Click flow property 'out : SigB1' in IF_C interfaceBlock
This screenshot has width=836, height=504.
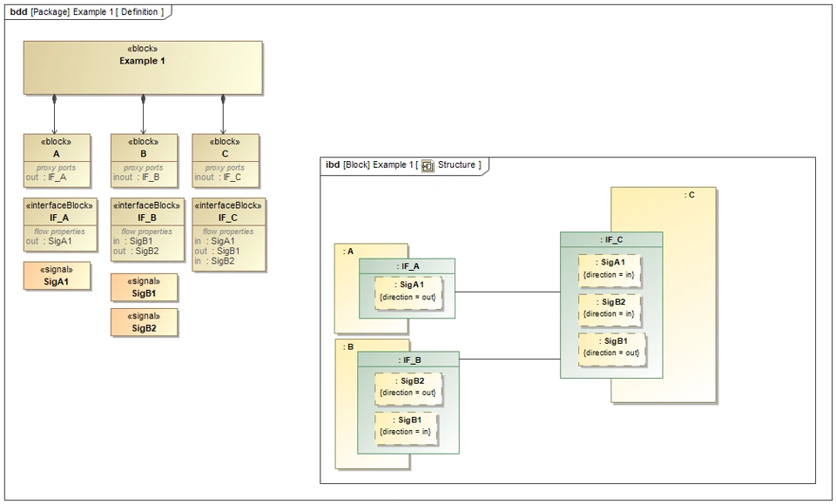(x=217, y=251)
